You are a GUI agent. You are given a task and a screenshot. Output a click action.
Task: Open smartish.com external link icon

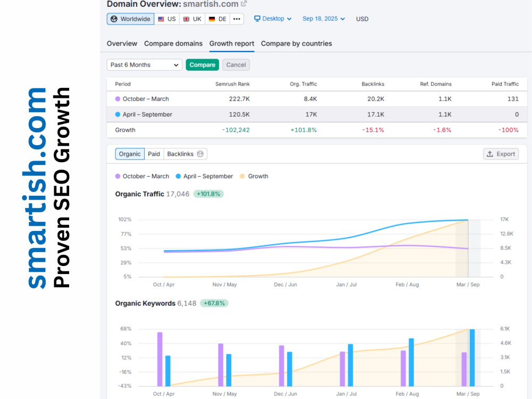[244, 4]
